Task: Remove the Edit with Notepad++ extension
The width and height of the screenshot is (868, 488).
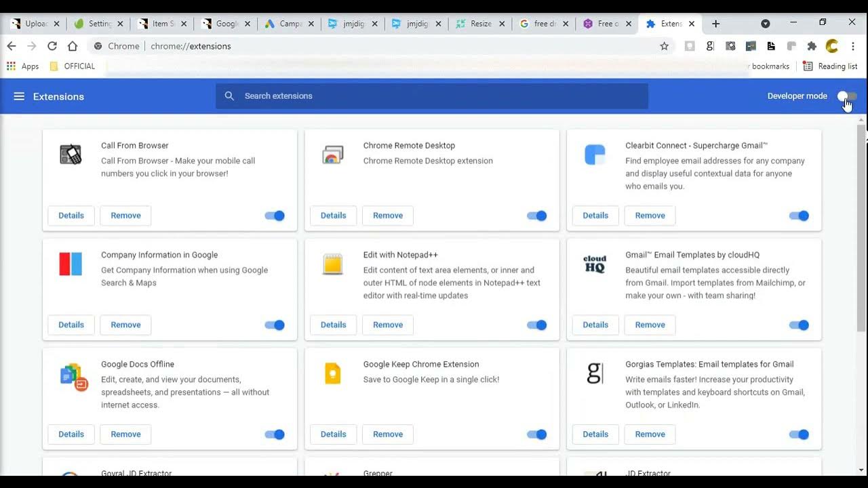Action: [x=388, y=325]
